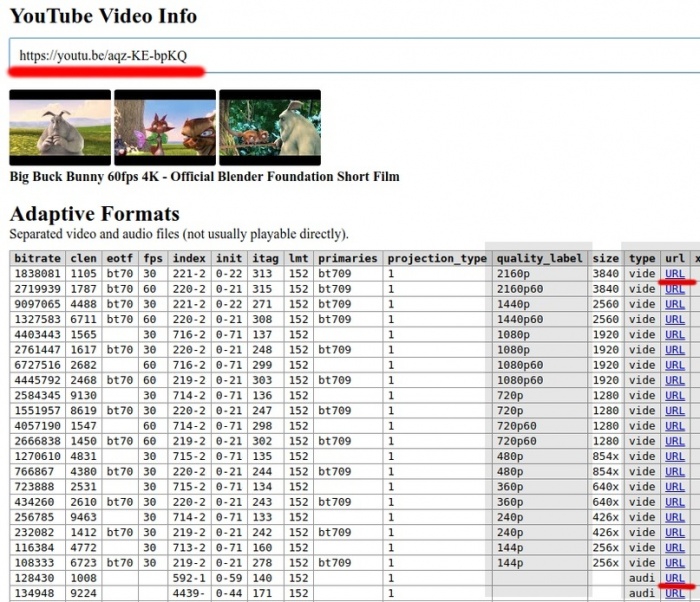Open URL link for itag 298 row
The width and height of the screenshot is (700, 602).
coord(675,426)
